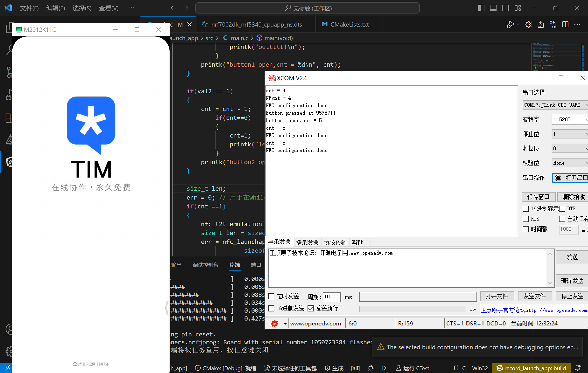Enable 自动保存 checkbox
The width and height of the screenshot is (588, 373).
[562, 219]
